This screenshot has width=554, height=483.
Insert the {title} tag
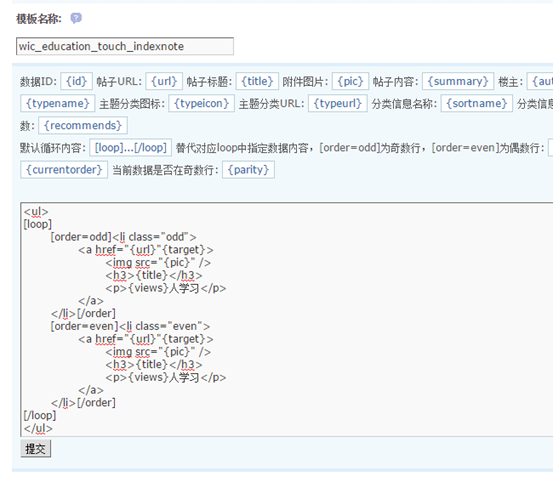pyautogui.click(x=257, y=81)
